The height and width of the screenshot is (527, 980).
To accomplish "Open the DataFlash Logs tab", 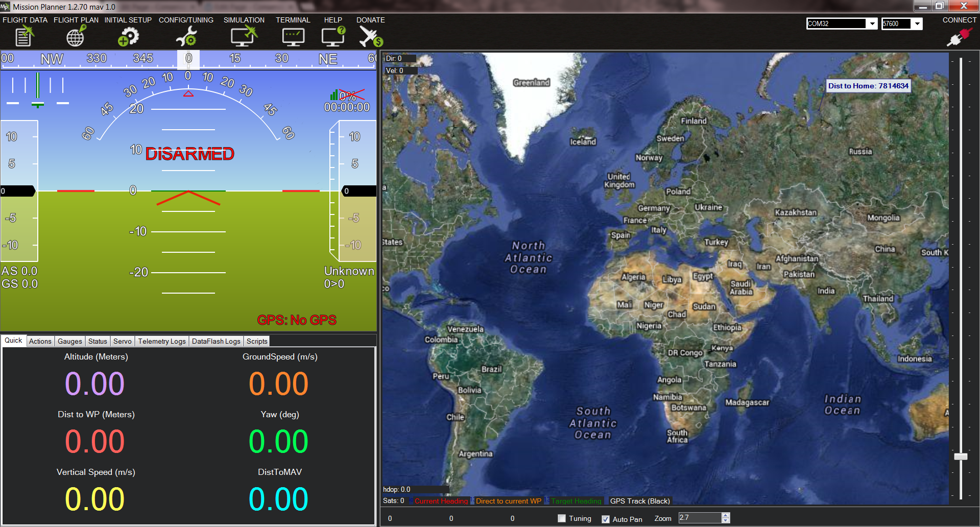I will [216, 341].
